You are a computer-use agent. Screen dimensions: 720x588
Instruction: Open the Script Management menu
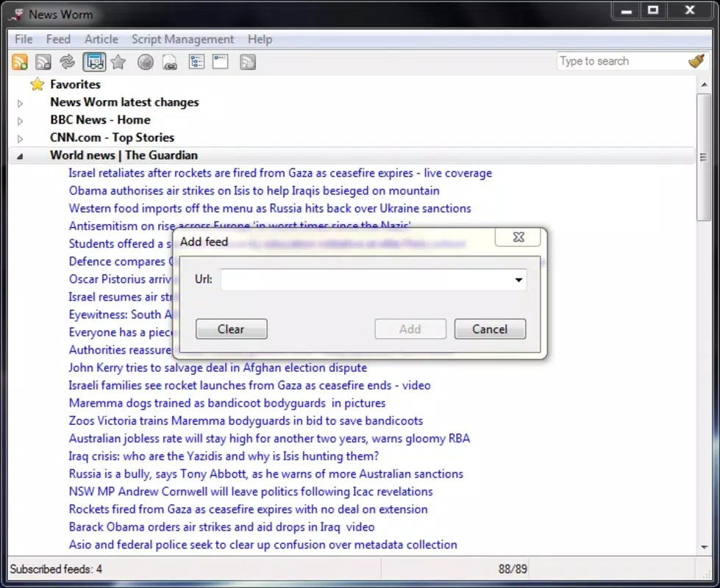point(182,40)
